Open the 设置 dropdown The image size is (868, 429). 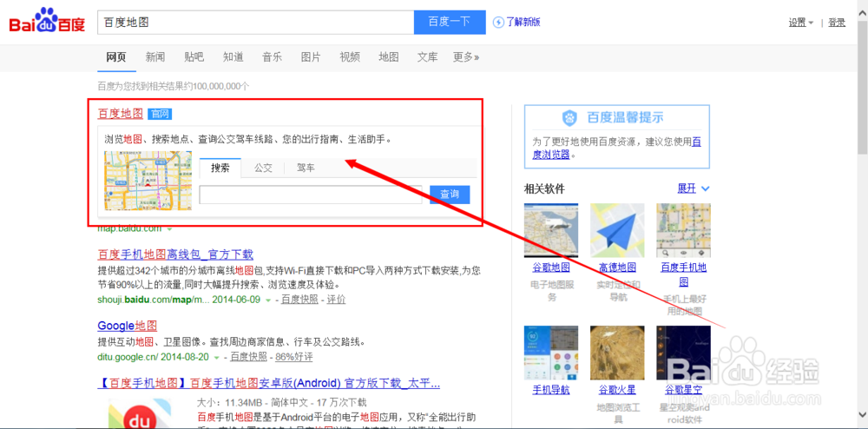click(x=801, y=23)
